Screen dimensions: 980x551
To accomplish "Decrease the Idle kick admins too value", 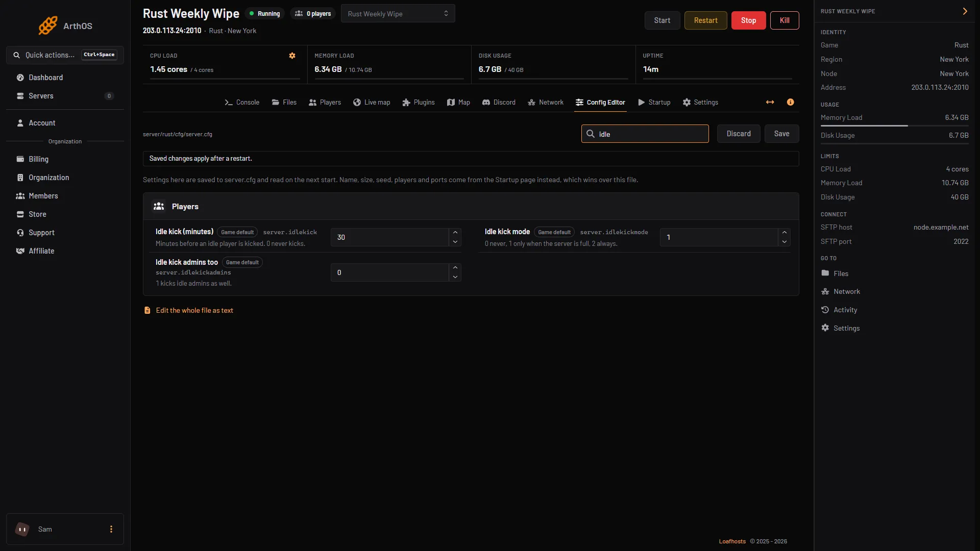I will (x=455, y=277).
